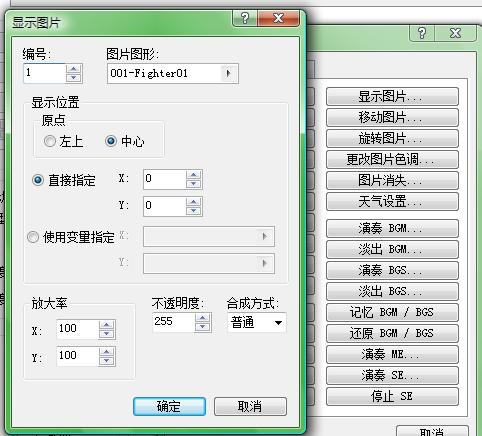Cancel the 显示图片 dialog with 取消
The width and height of the screenshot is (482, 436).
click(x=250, y=406)
